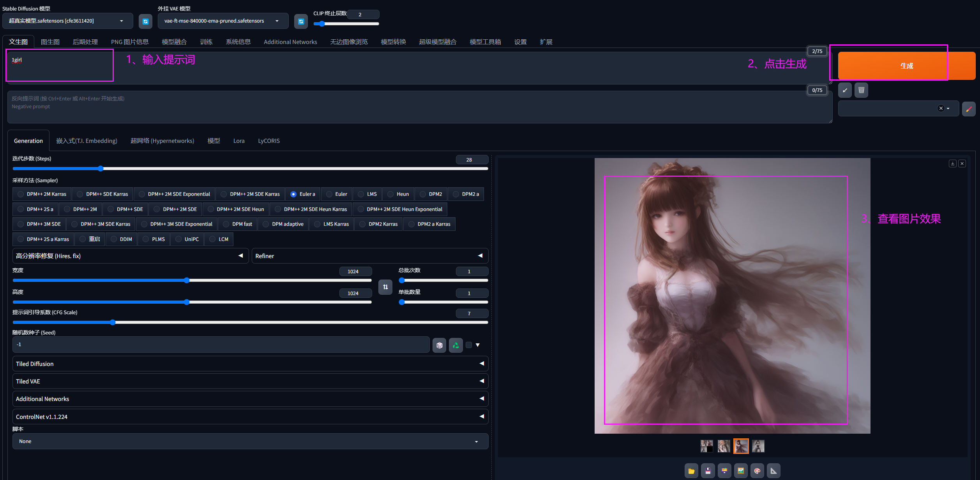Click the swap width and height icon

[385, 287]
